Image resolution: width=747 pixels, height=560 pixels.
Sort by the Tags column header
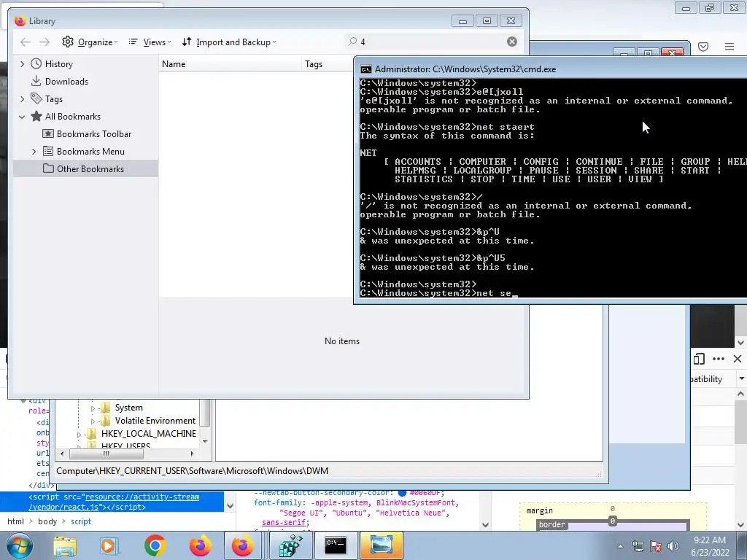[328, 64]
